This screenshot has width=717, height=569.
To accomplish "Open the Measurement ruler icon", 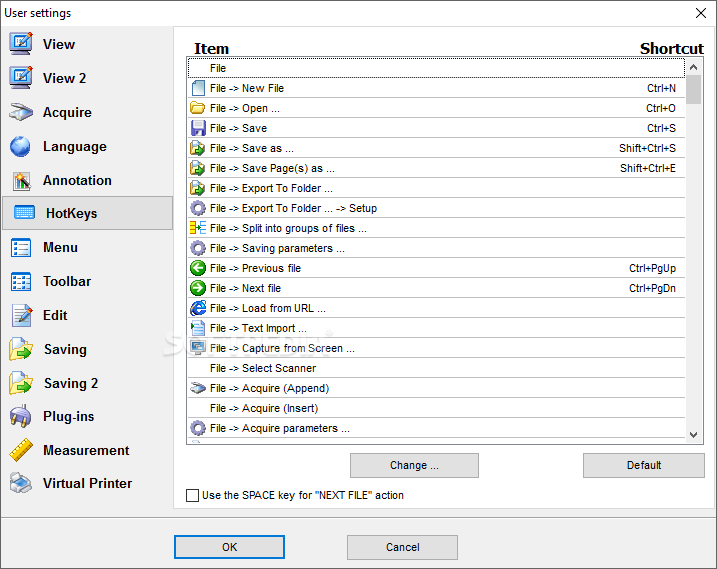I will [x=21, y=450].
